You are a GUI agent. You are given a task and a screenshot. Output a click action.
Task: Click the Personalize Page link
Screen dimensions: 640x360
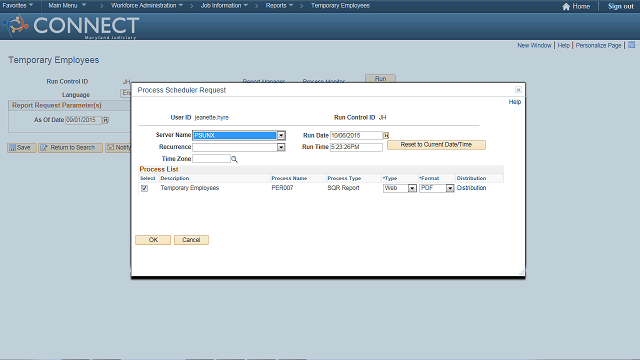click(598, 45)
